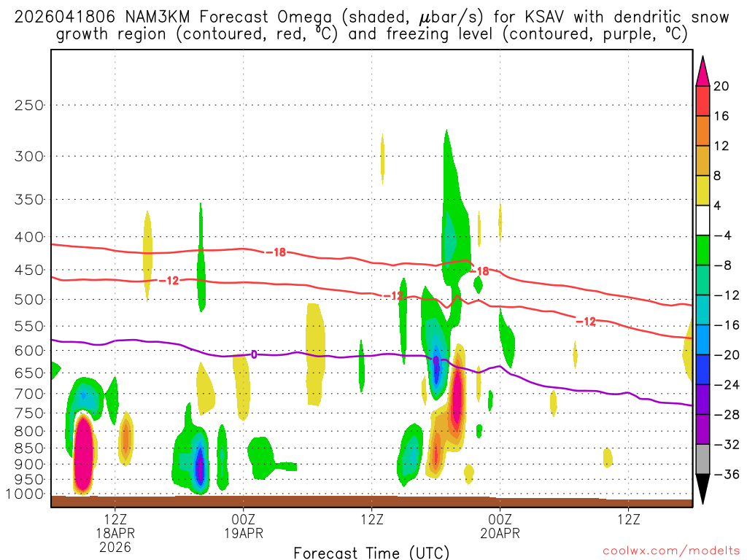
Task: Click the coolwx.com/modelts link text
Action: pos(671,551)
